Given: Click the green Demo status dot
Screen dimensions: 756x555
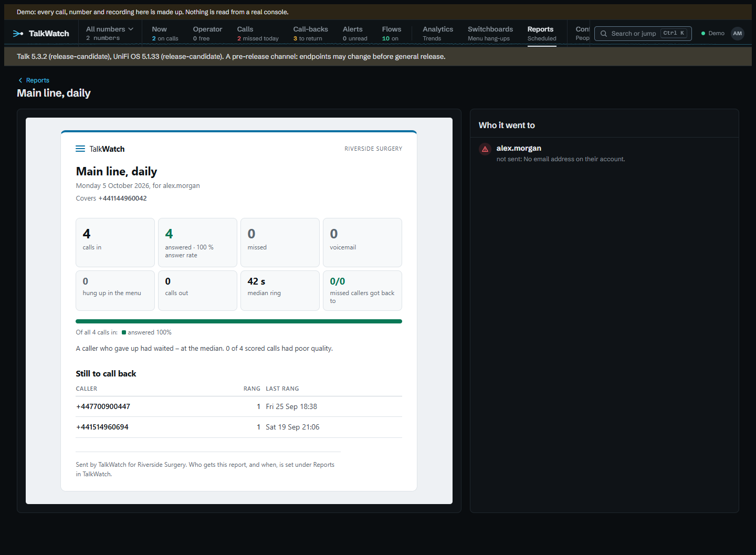Looking at the screenshot, I should 703,34.
